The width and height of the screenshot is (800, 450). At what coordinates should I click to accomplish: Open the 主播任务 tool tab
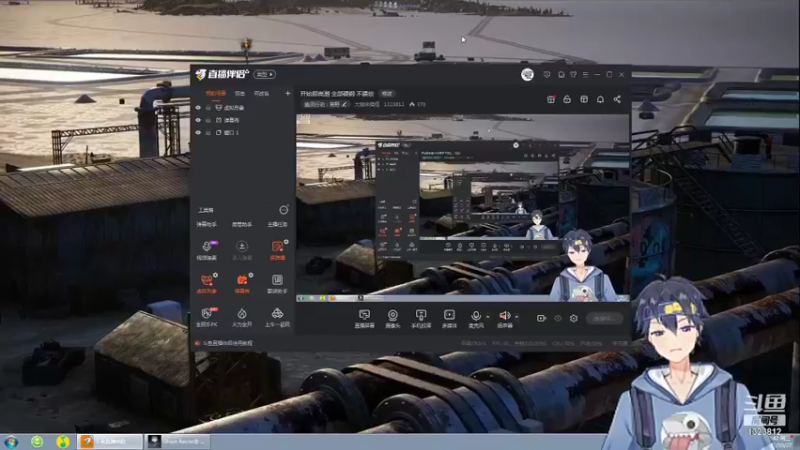(277, 224)
